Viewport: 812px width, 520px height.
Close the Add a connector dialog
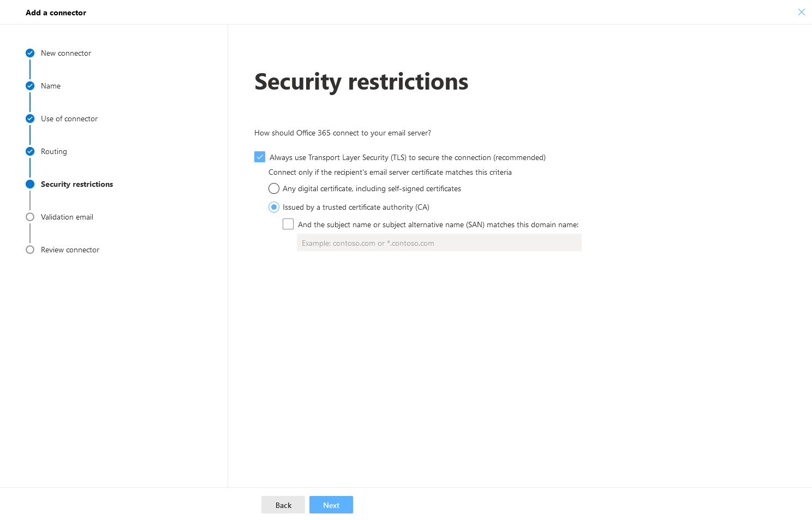(801, 12)
